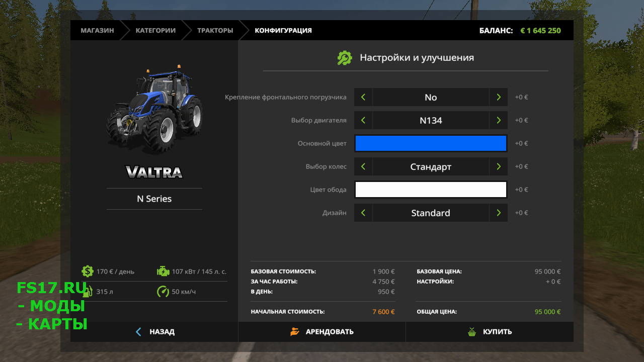This screenshot has width=644, height=362.
Task: Click the Настройки и улучшения heading
Action: (417, 58)
